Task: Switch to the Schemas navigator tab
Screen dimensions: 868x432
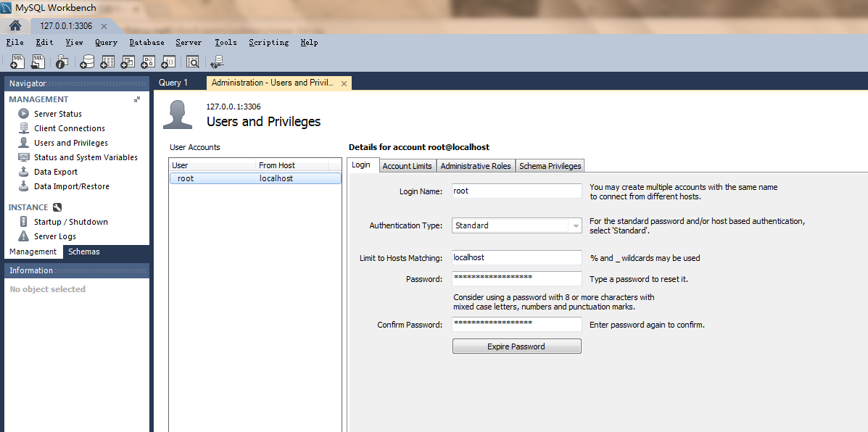Action: 84,252
